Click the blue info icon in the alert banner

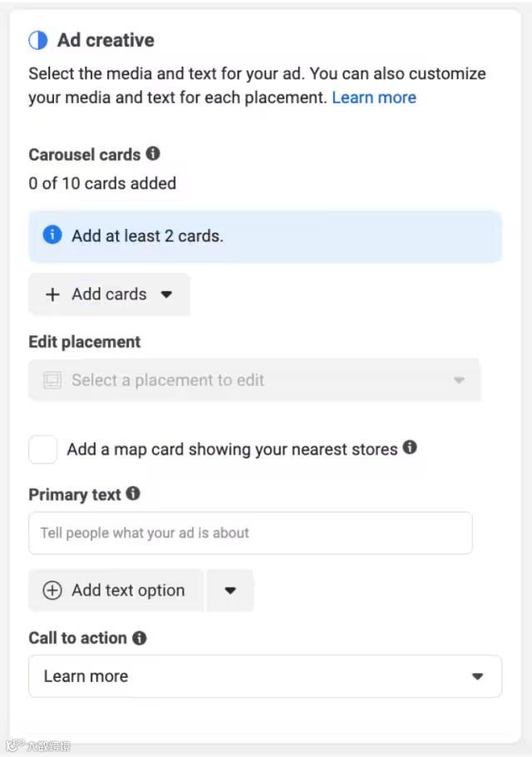coord(52,235)
